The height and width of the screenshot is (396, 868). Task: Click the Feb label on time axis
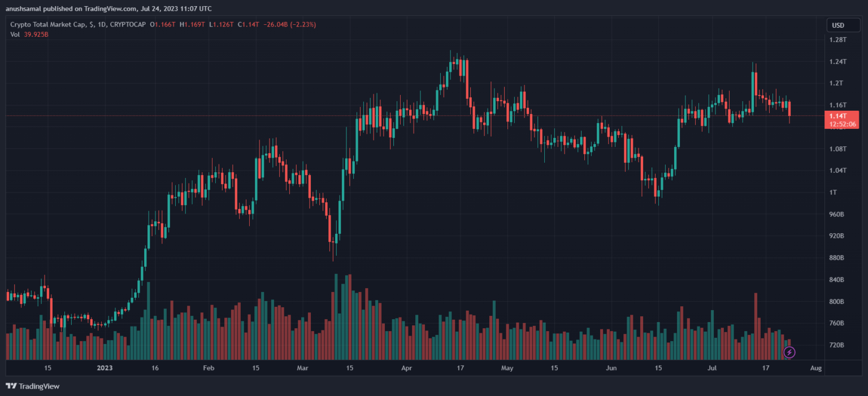click(209, 368)
